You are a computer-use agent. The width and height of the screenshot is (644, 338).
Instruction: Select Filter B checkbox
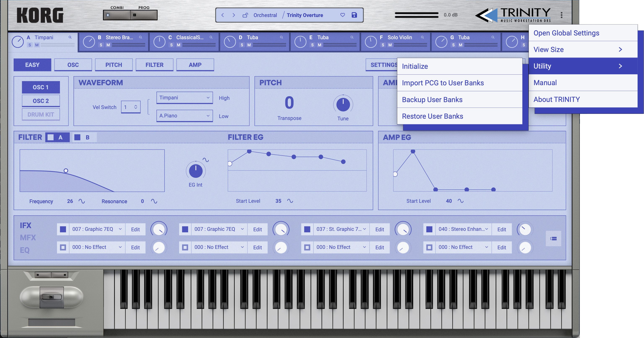[x=78, y=137]
